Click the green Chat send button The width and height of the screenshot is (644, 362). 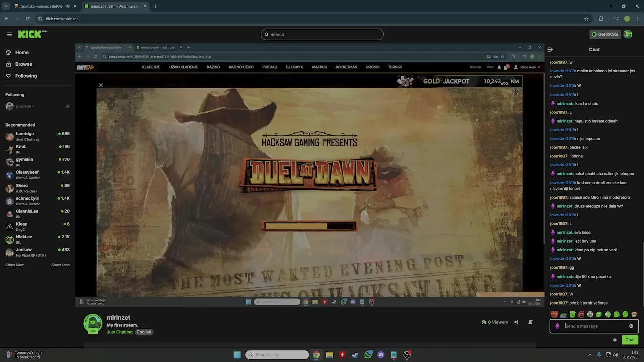click(630, 340)
